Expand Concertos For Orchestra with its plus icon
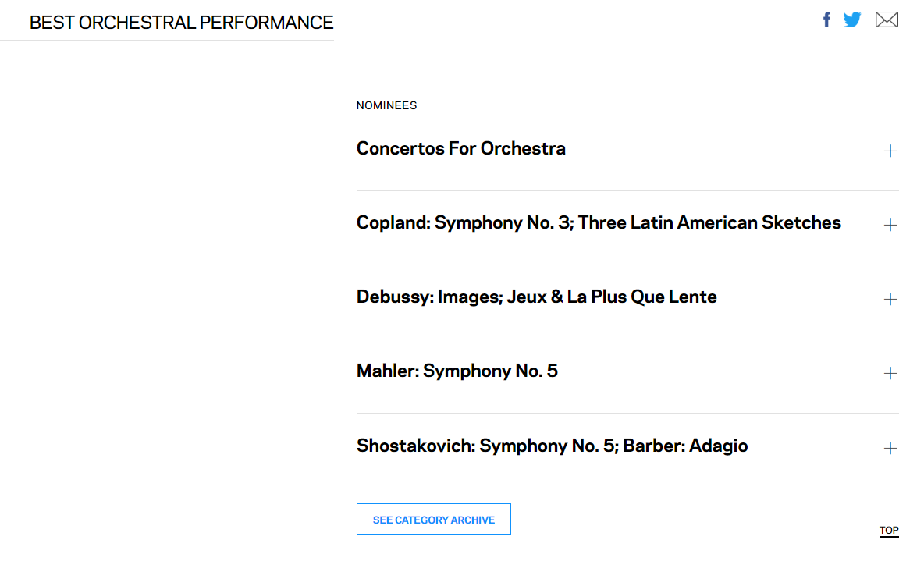 click(x=890, y=151)
